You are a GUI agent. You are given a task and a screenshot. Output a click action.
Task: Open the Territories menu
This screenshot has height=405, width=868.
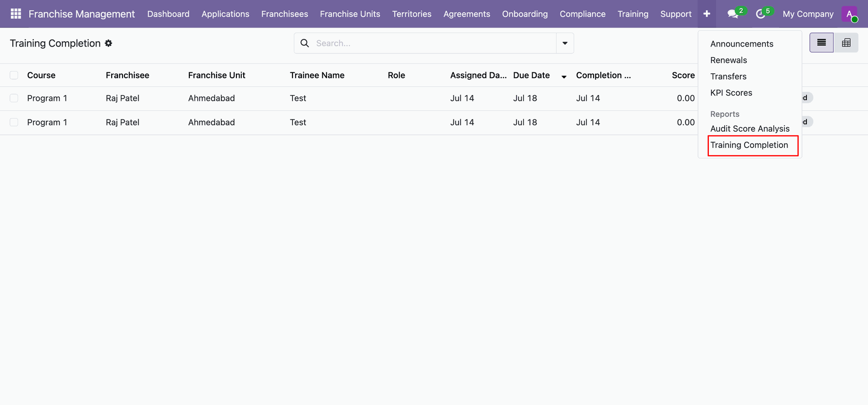[412, 14]
